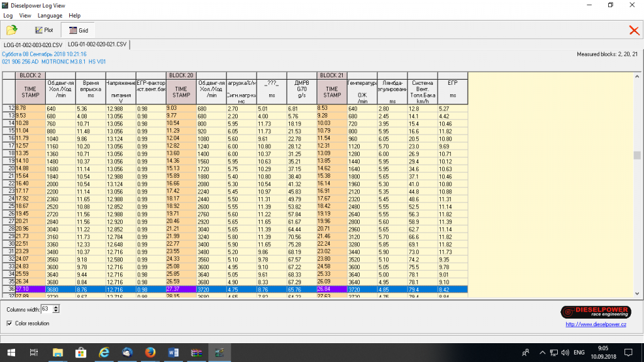Open Firefox from the taskbar
Viewport: 644px width, 362px height.
point(150,352)
